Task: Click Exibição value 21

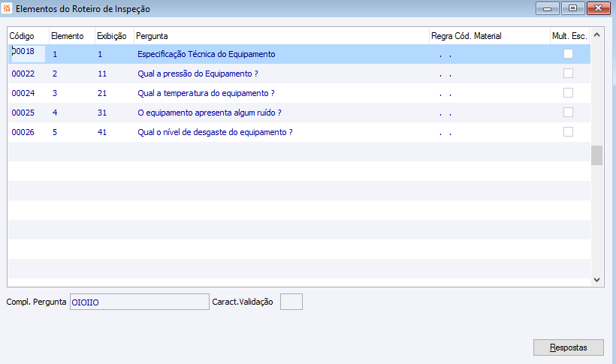Action: point(102,94)
